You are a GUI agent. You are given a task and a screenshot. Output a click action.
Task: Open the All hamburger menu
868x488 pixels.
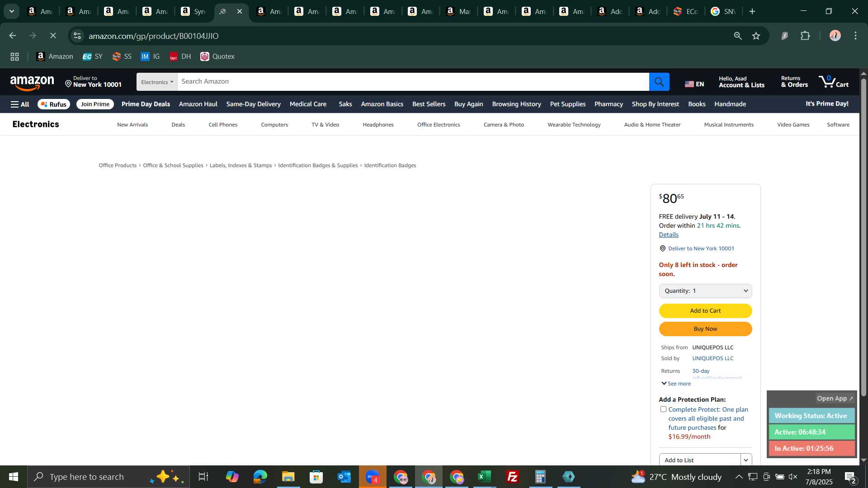click(x=20, y=104)
